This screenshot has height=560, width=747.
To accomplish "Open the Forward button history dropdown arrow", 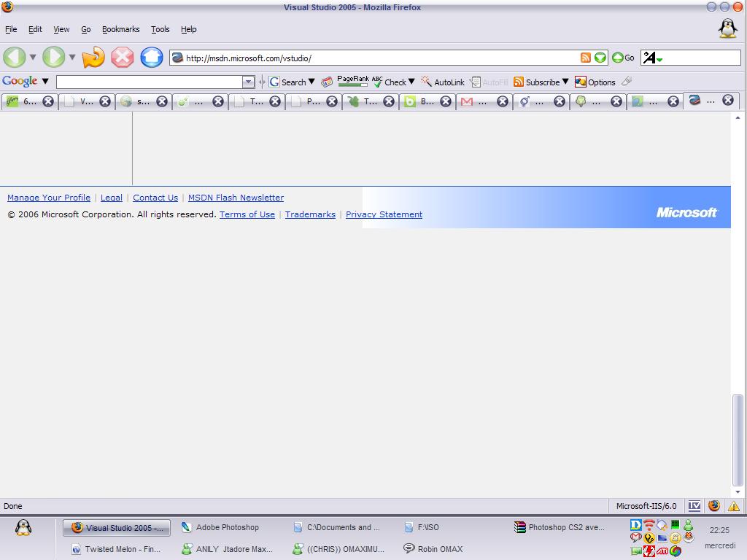I will click(72, 57).
